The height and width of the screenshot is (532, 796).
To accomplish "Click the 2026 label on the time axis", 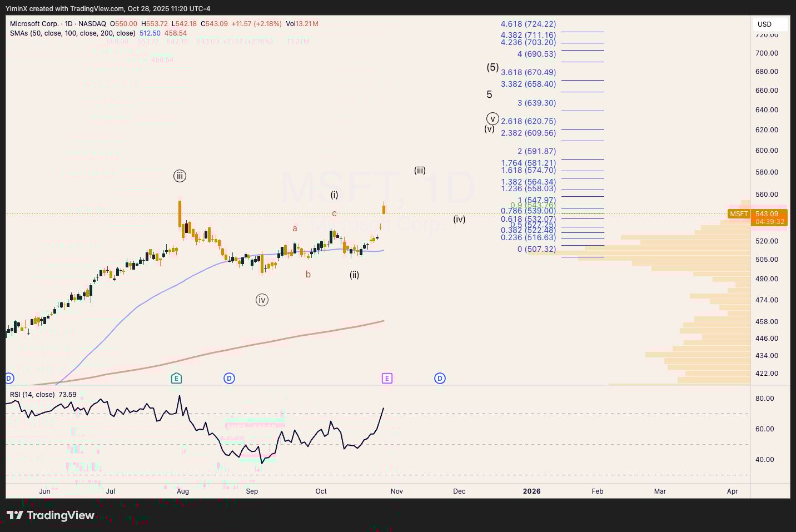I will [532, 491].
